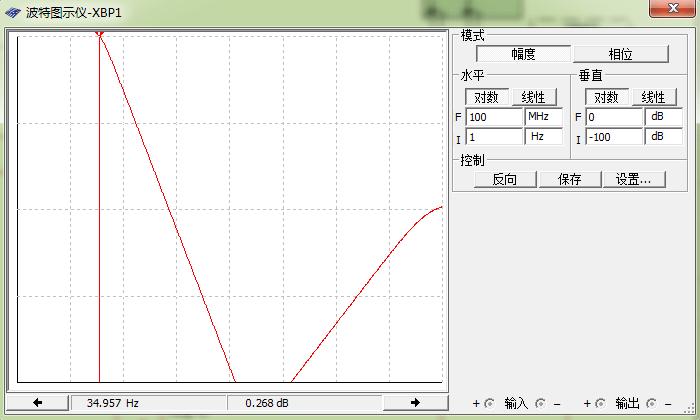Close the Bode plotter XBP1 window
The image size is (700, 420).
pos(666,9)
